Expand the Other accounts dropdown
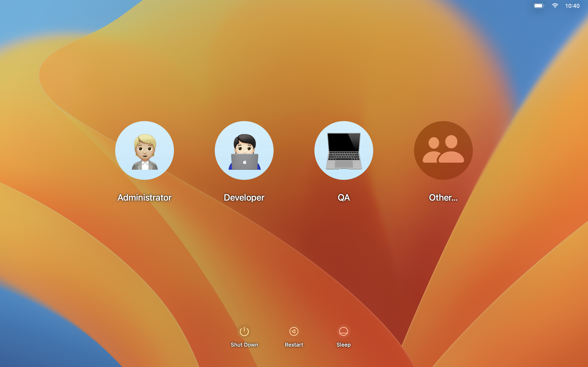This screenshot has height=367, width=588. click(443, 150)
